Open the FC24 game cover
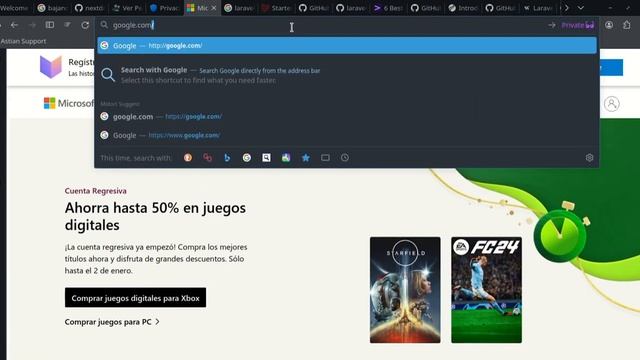The image size is (640, 360). (486, 290)
